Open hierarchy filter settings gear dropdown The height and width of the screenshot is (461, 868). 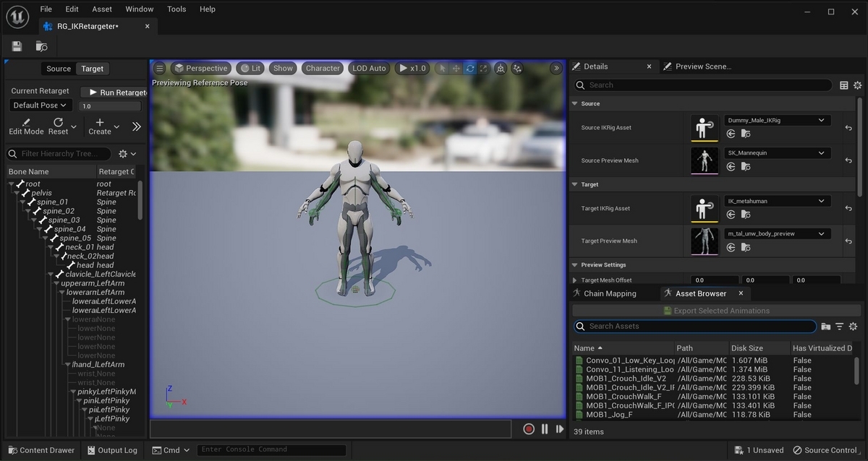(127, 154)
